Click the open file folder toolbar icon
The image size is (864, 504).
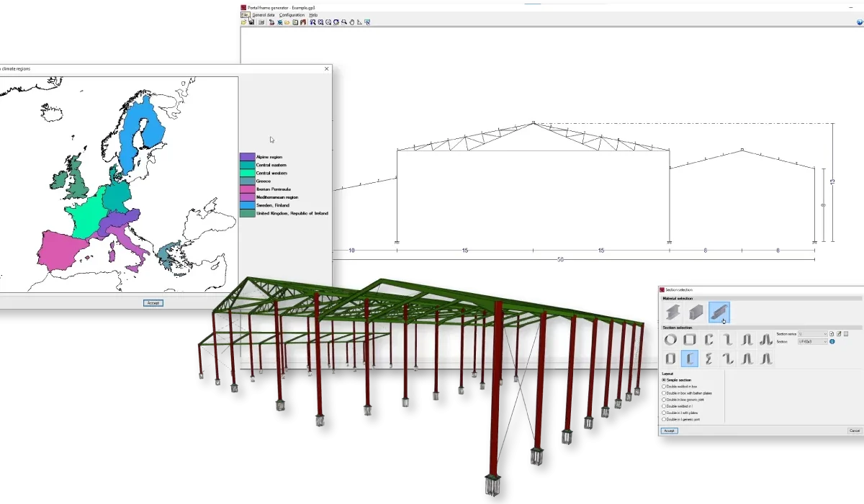(x=243, y=22)
